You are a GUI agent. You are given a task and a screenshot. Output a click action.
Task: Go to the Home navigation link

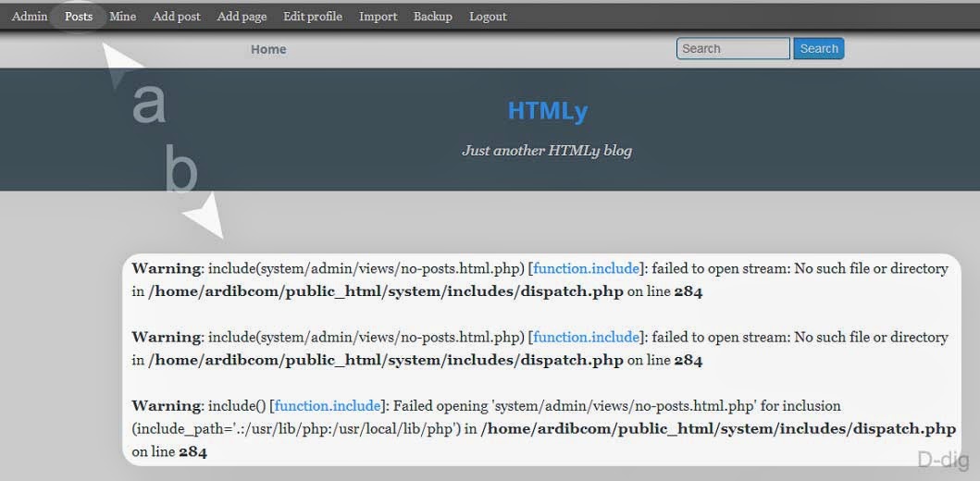coord(268,49)
